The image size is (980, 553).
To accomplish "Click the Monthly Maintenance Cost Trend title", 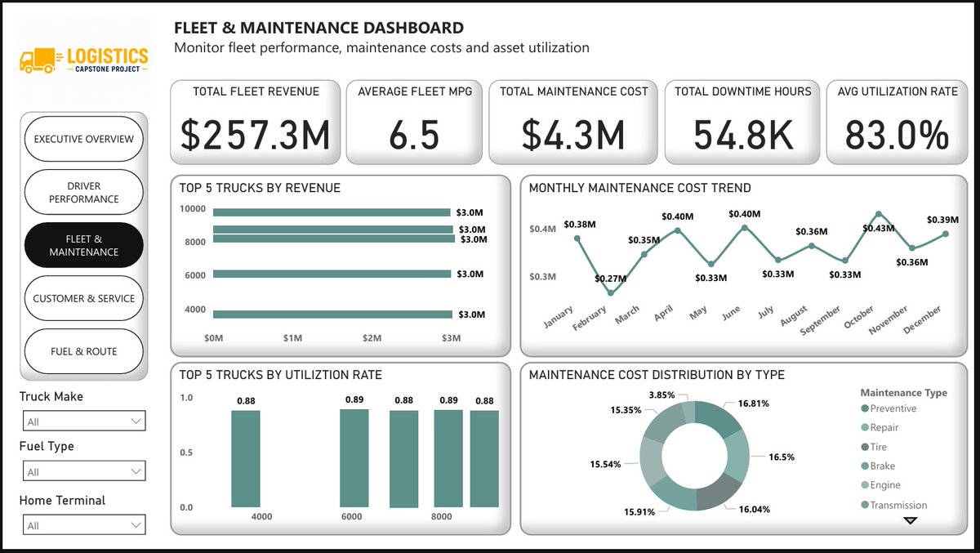I will click(640, 188).
